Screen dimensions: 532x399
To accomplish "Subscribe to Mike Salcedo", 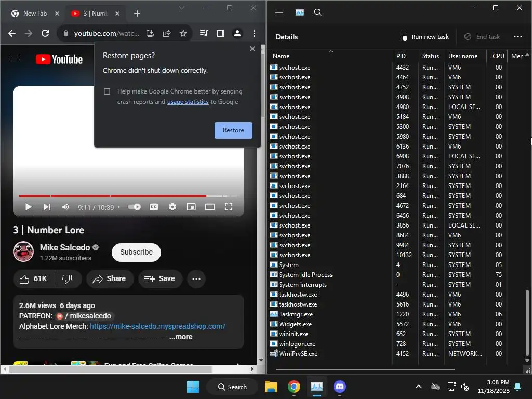I will (x=137, y=252).
